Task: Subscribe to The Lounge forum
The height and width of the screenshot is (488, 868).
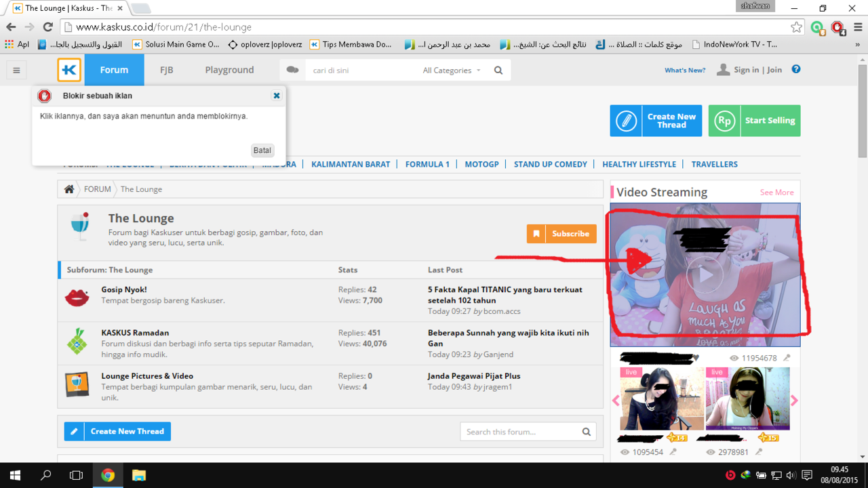Action: click(561, 234)
